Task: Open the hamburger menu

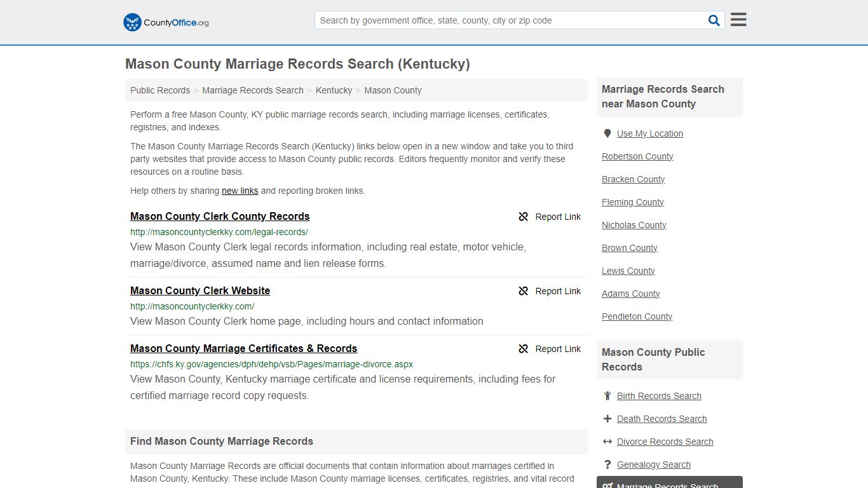Action: point(738,20)
